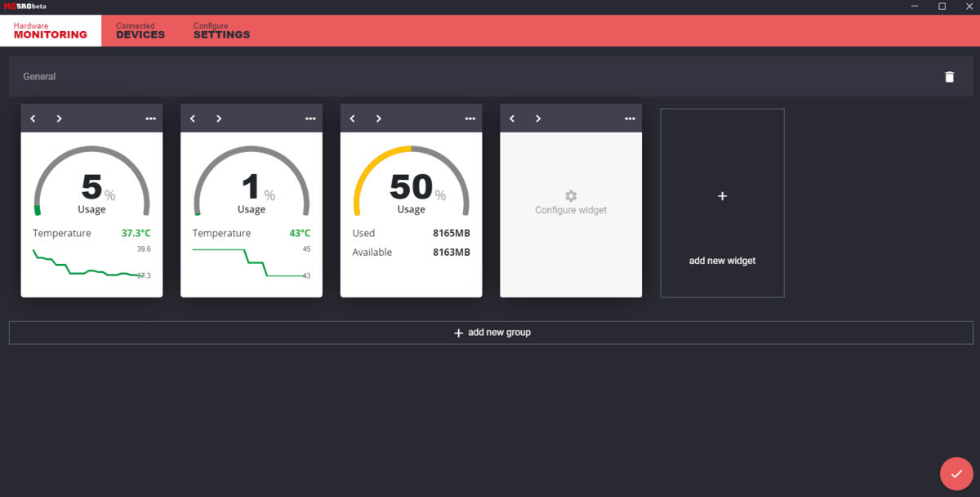Click the 5% usage gauge
The width and height of the screenshot is (980, 497).
coord(91,181)
